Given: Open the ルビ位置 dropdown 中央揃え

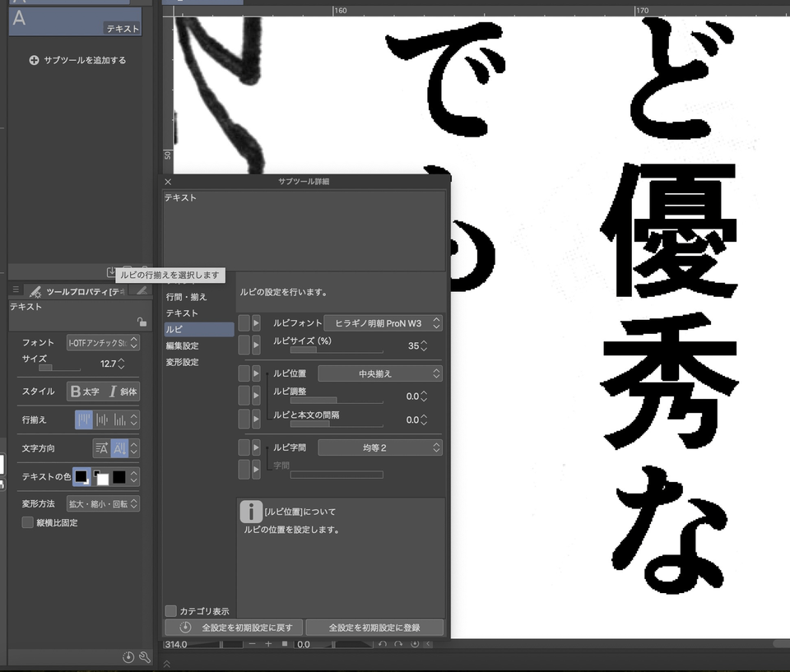Looking at the screenshot, I should tap(380, 373).
